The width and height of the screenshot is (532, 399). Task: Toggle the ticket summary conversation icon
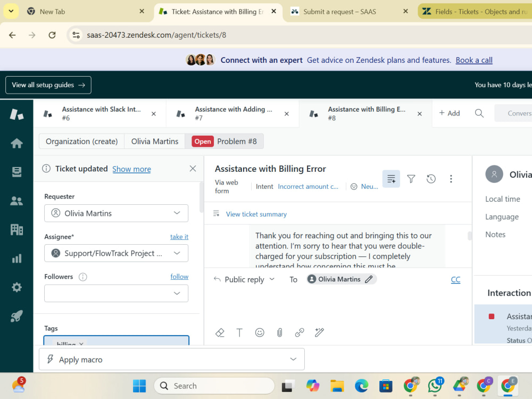pyautogui.click(x=391, y=179)
